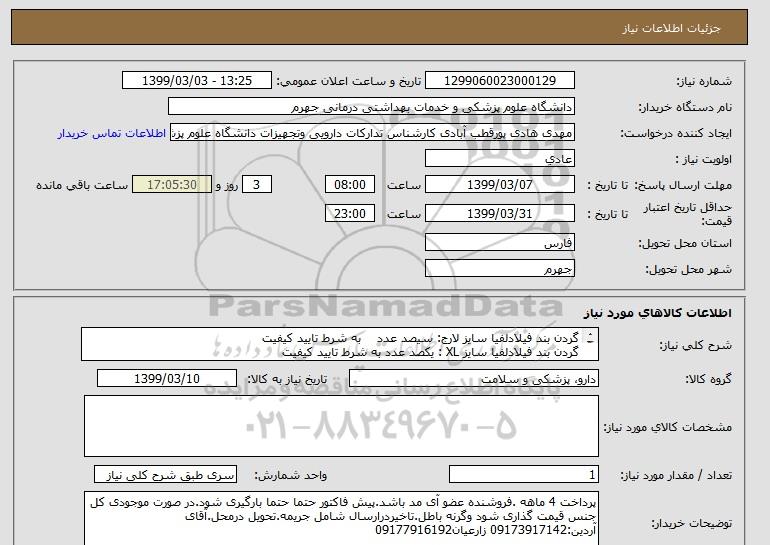Viewport: 770px width, 545px height.
Task: Click the delivery province field فارس
Action: [499, 243]
